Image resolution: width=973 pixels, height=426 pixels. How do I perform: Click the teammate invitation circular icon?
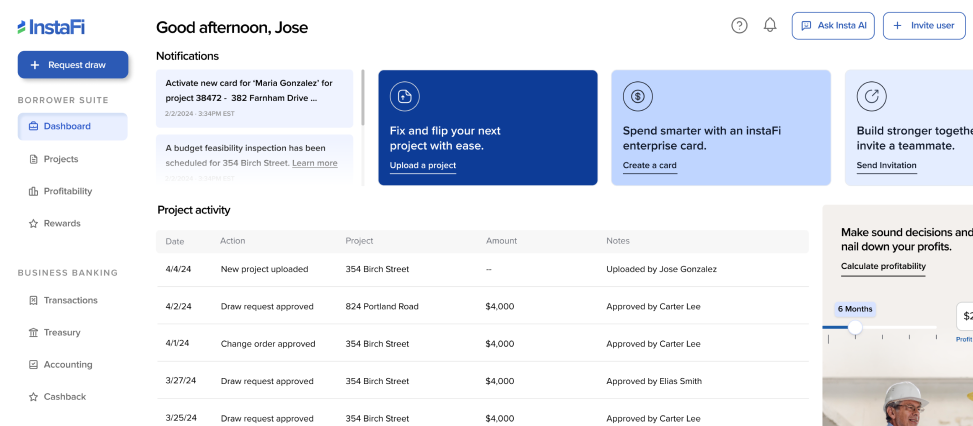click(872, 96)
